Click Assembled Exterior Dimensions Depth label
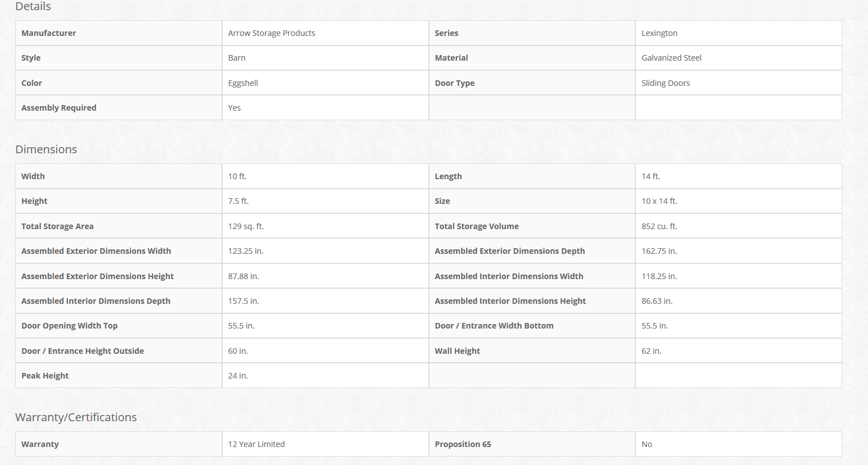868x465 pixels. pos(510,251)
